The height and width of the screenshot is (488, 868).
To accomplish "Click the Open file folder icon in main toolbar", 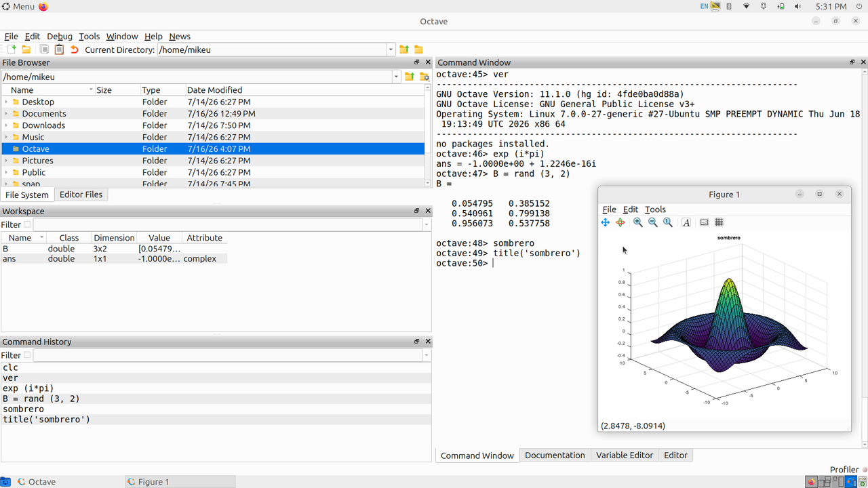I will pyautogui.click(x=26, y=49).
